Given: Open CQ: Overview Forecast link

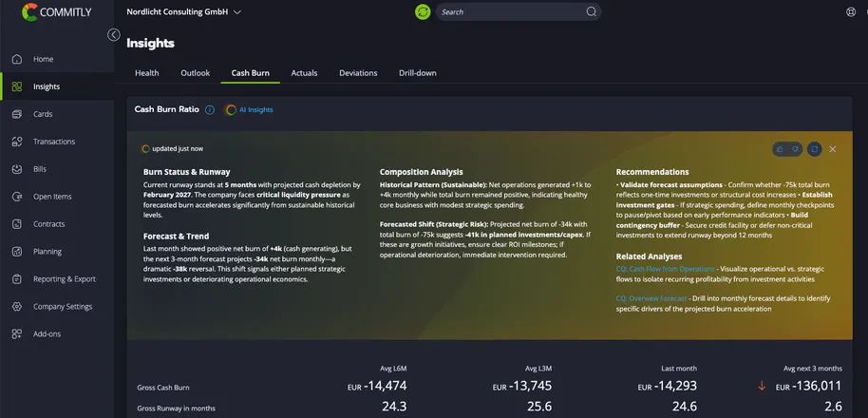Looking at the screenshot, I should (651, 298).
